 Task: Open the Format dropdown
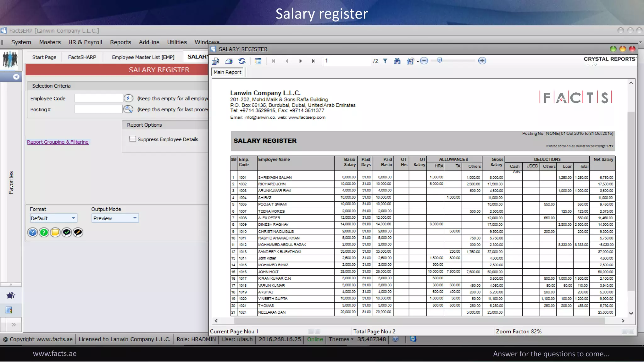tap(73, 218)
